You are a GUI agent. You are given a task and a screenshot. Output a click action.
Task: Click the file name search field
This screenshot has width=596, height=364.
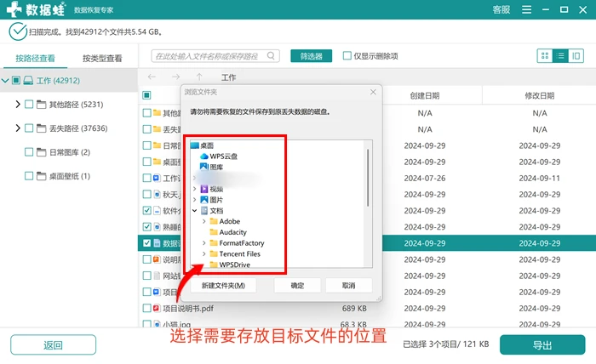tap(209, 56)
